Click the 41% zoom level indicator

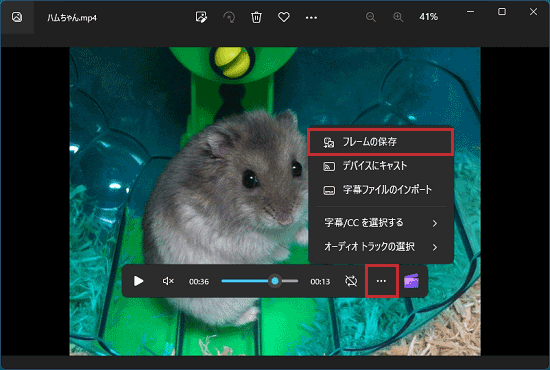(428, 17)
